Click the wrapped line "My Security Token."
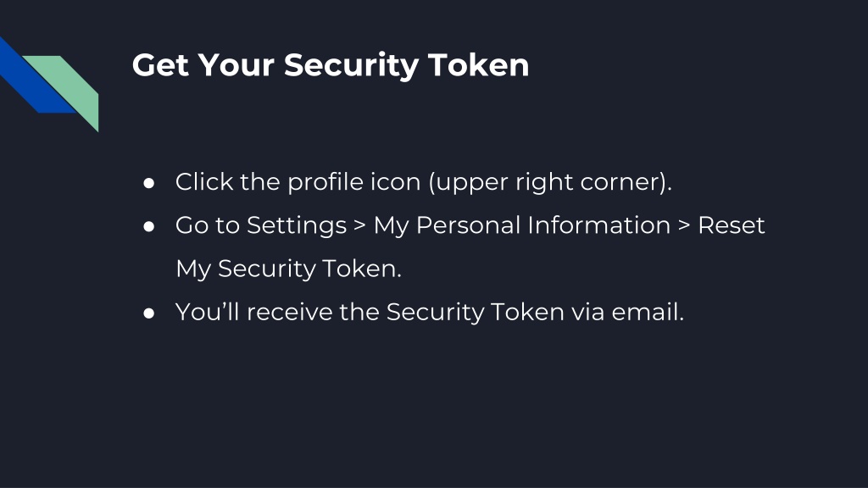This screenshot has height=488, width=868. (288, 269)
